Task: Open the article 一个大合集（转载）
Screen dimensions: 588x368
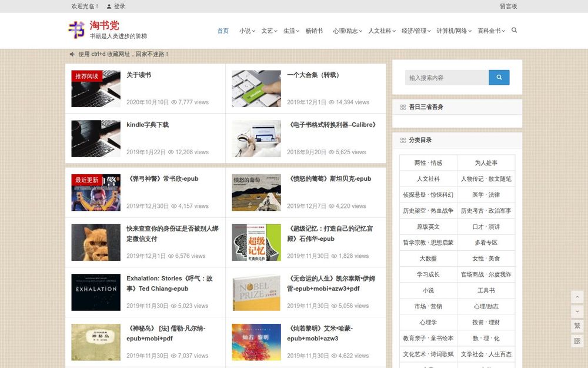Action: click(313, 75)
